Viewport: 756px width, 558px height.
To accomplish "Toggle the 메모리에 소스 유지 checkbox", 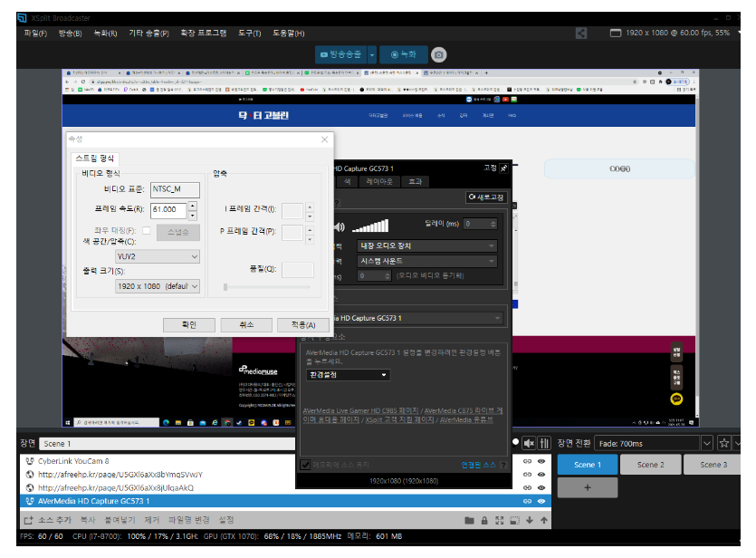I will point(305,465).
